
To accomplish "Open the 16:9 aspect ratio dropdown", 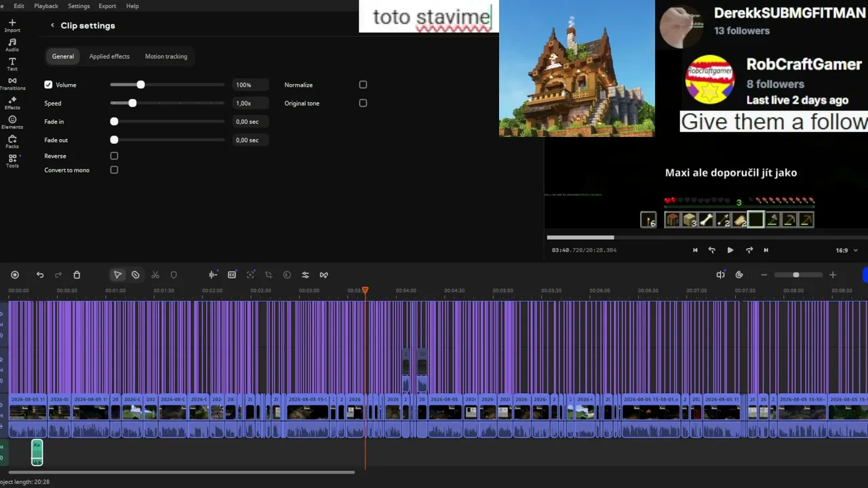I will click(x=846, y=250).
